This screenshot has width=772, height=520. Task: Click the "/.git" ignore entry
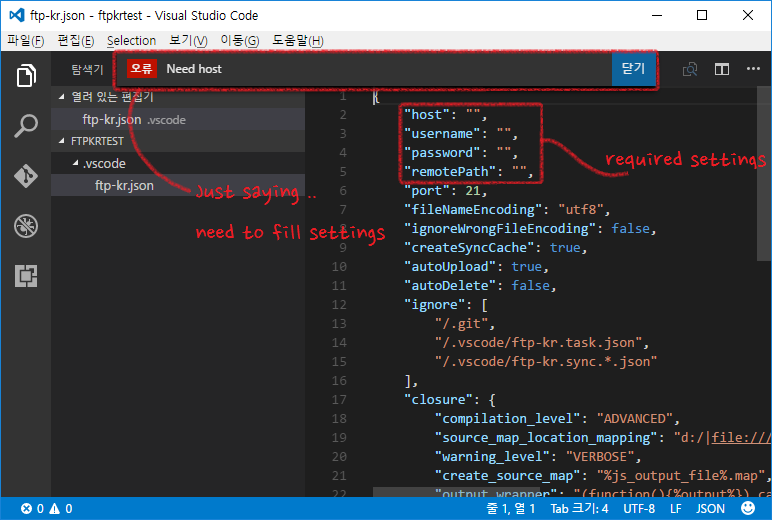461,324
